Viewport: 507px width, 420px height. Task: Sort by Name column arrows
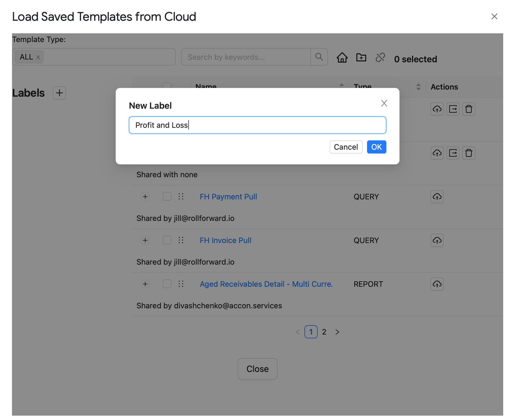click(x=342, y=85)
